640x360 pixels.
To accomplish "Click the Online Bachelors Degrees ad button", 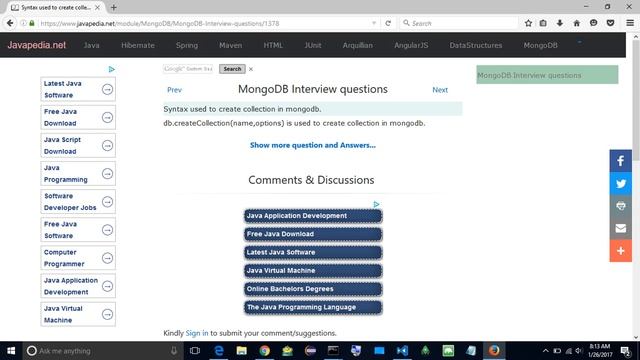I will click(313, 289).
